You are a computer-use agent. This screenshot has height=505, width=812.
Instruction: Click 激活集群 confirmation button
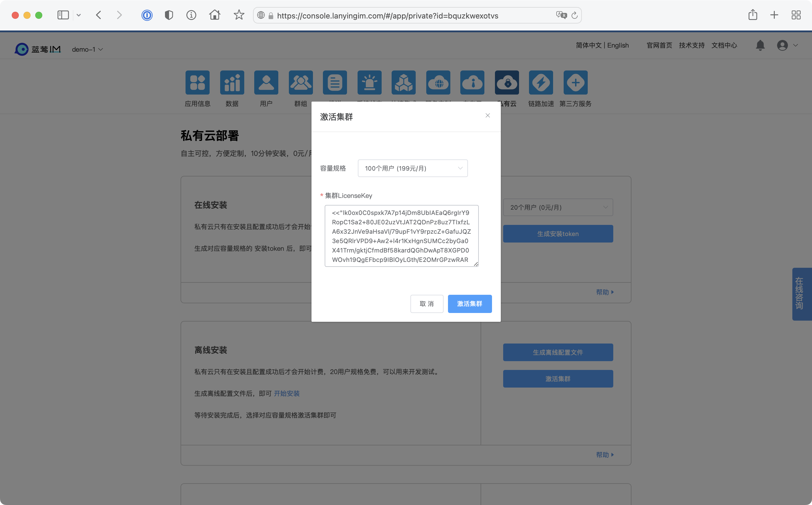[469, 303]
